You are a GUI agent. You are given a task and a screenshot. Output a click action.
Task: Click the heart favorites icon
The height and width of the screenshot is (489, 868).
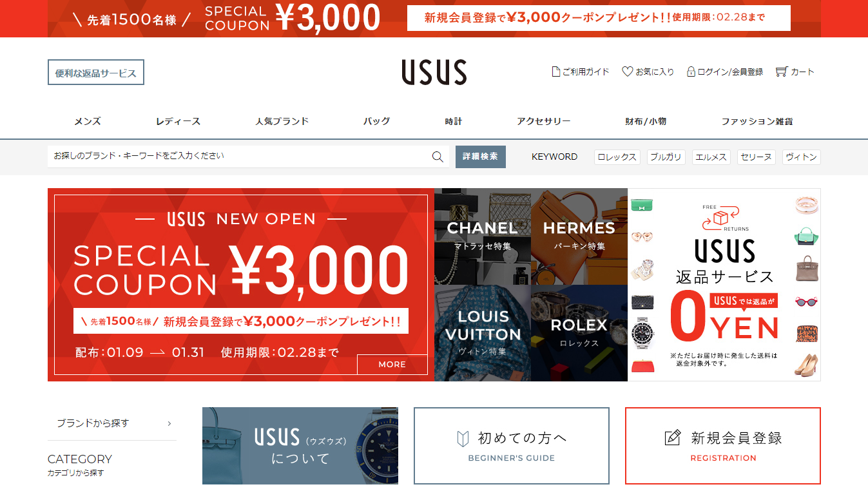click(627, 72)
